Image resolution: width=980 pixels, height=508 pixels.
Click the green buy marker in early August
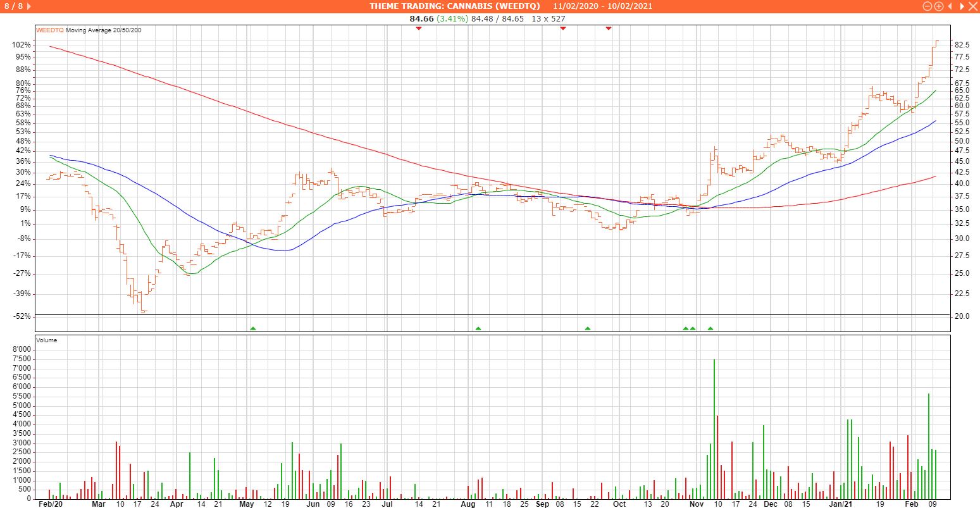pyautogui.click(x=478, y=328)
